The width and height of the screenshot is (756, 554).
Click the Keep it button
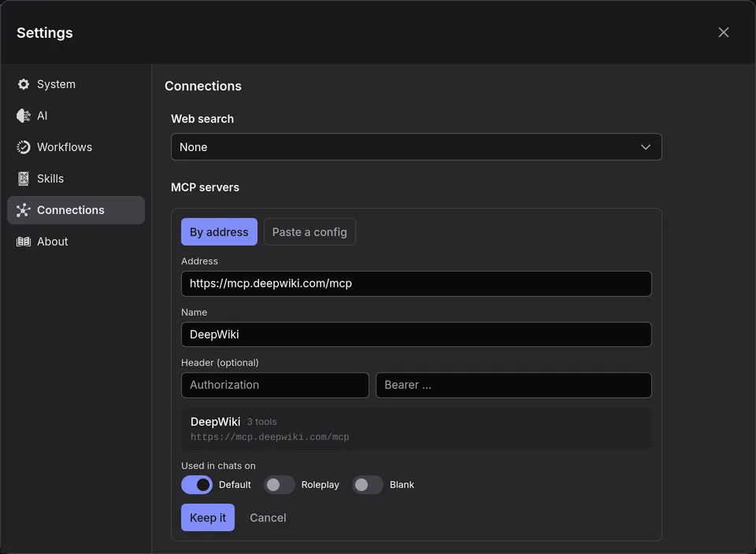click(208, 517)
